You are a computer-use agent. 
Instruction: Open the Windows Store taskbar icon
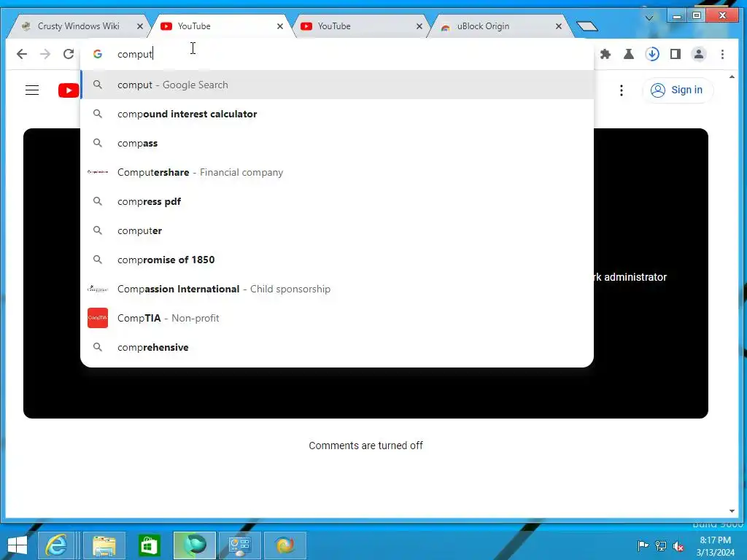149,545
